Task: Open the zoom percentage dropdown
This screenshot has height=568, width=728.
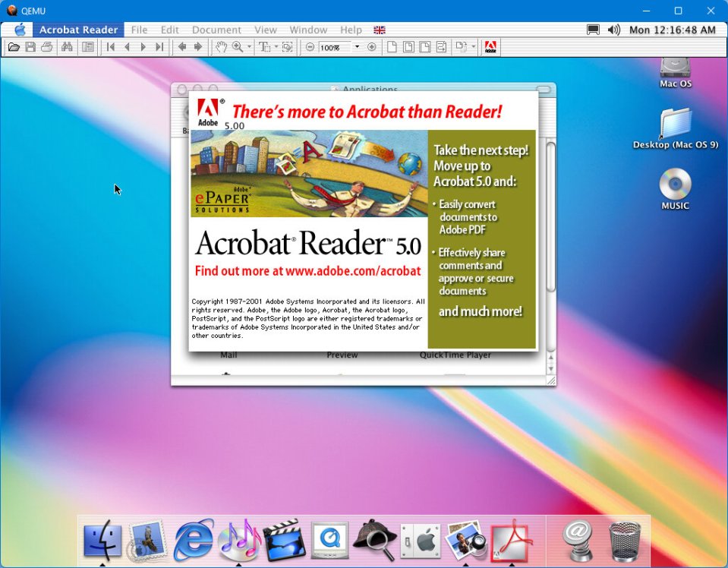Action: point(357,47)
